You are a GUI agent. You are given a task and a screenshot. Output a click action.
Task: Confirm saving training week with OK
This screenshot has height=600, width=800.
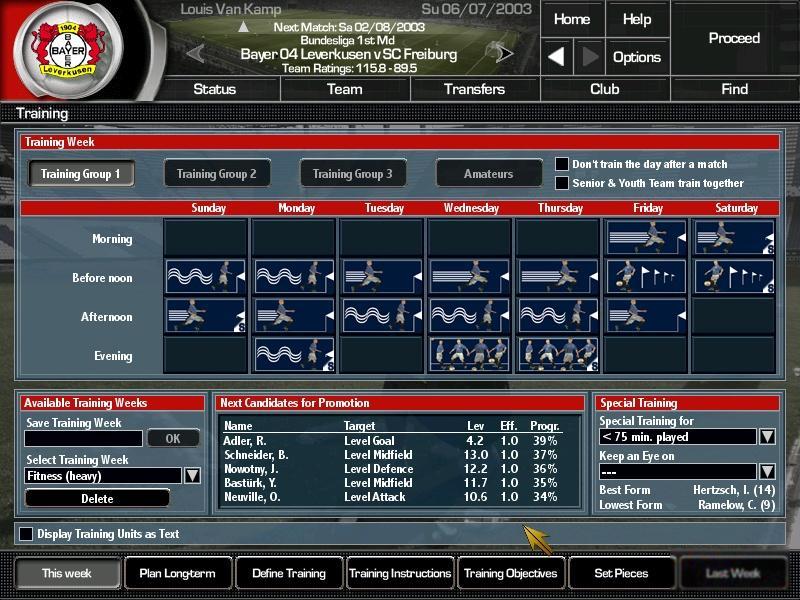[173, 438]
